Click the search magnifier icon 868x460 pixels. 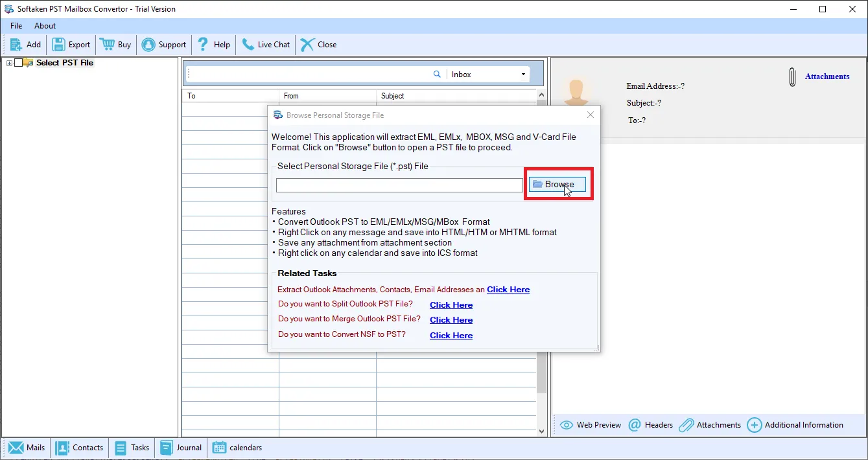point(437,75)
